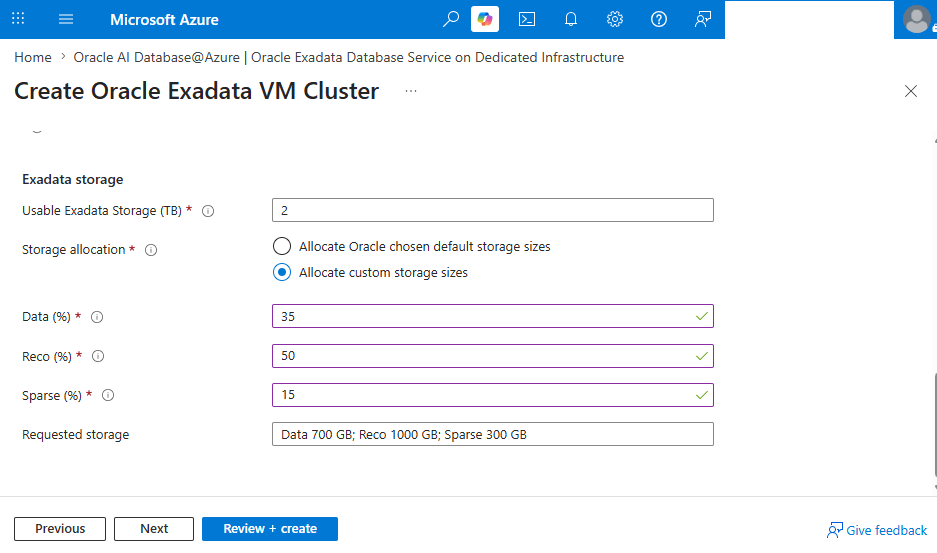The height and width of the screenshot is (553, 937).
Task: Show info for Usable Exadata Storage
Action: point(208,211)
